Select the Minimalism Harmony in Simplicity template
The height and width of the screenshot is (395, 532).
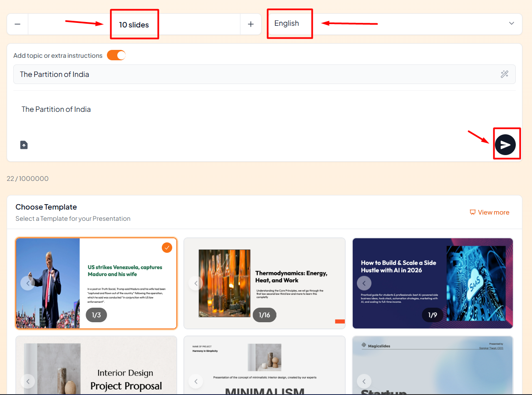tap(265, 365)
